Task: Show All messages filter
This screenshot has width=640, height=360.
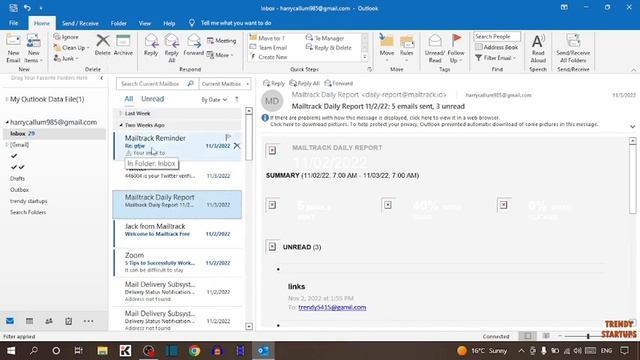Action: coord(129,99)
